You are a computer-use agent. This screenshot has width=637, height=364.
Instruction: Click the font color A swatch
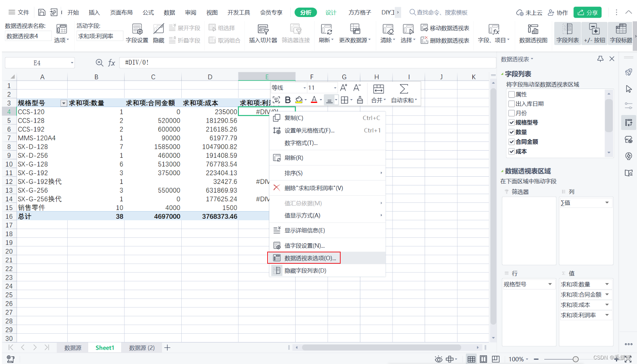click(x=314, y=100)
